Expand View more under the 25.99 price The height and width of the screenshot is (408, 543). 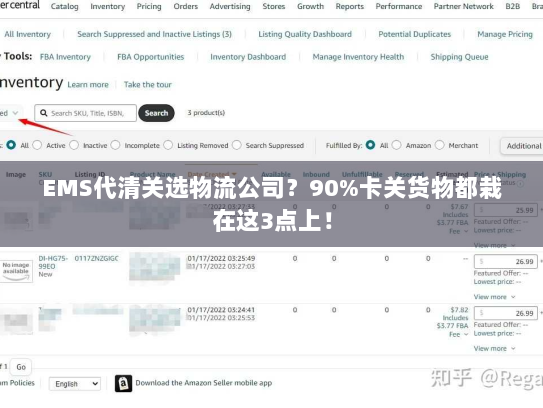point(494,245)
